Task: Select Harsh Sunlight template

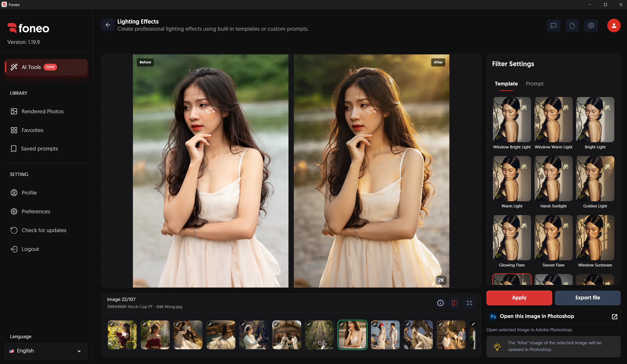Action: [553, 178]
